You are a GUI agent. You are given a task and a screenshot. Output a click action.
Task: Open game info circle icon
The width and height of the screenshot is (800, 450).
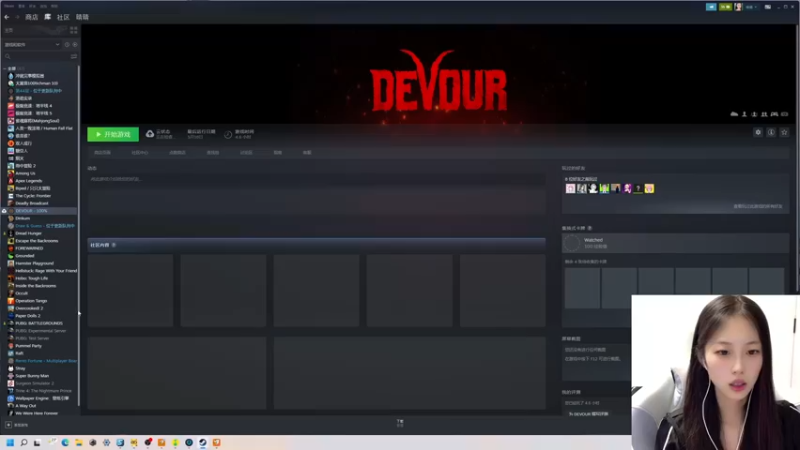(771, 132)
